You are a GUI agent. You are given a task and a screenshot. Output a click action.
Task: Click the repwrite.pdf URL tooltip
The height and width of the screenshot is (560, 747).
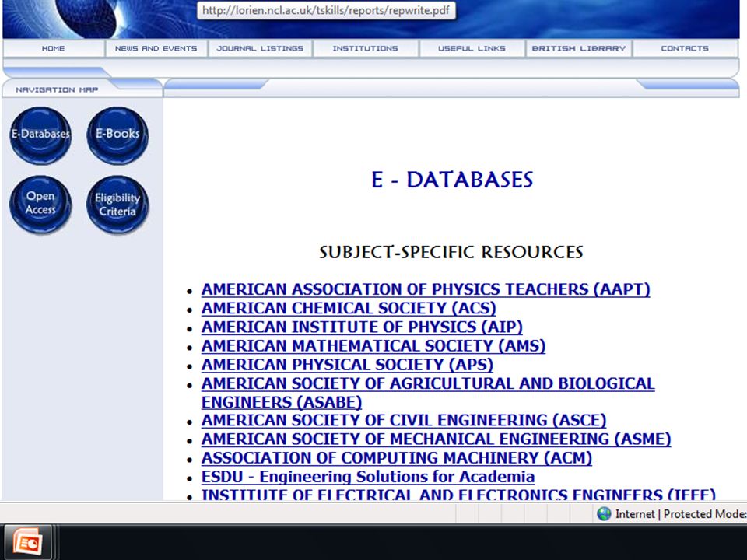click(326, 10)
